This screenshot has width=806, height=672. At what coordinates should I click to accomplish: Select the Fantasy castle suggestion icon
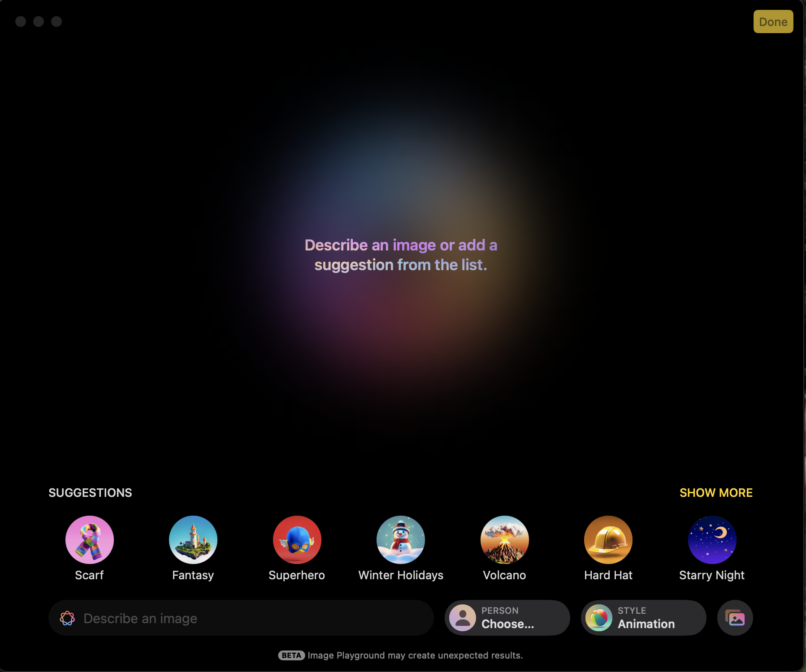coord(193,539)
